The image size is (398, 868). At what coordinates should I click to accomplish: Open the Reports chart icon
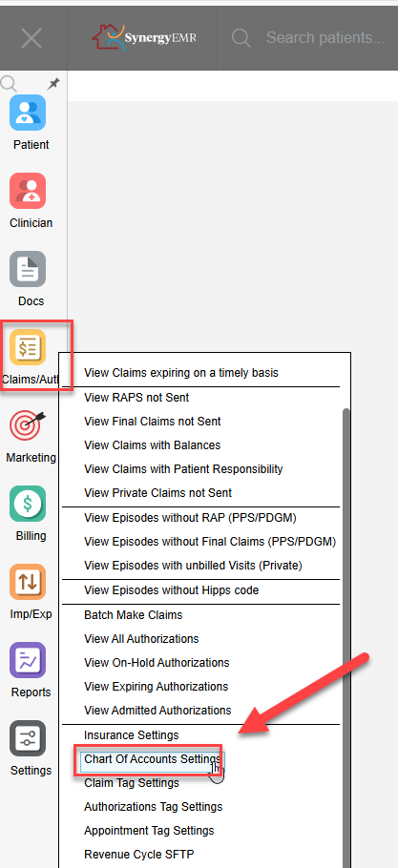pyautogui.click(x=28, y=660)
